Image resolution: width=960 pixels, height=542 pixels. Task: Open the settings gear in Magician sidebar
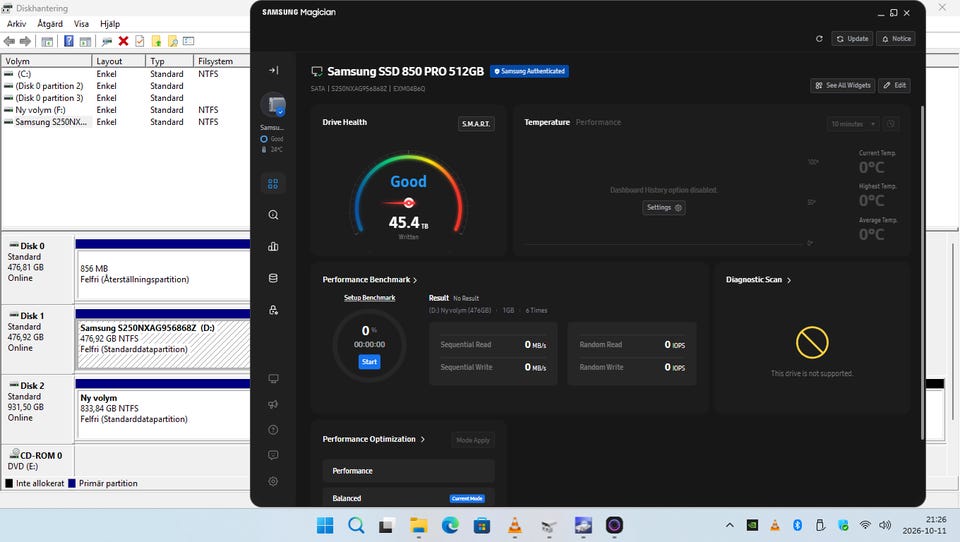pyautogui.click(x=273, y=481)
